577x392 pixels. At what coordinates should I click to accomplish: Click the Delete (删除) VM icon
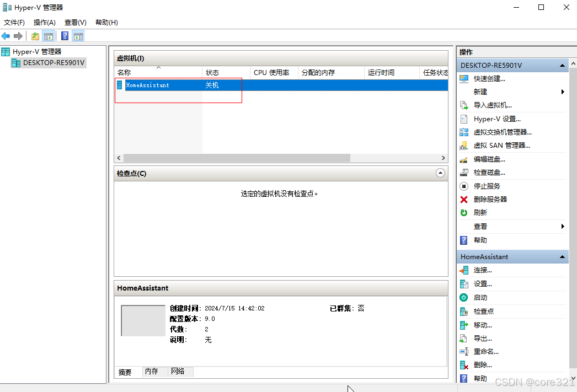464,365
